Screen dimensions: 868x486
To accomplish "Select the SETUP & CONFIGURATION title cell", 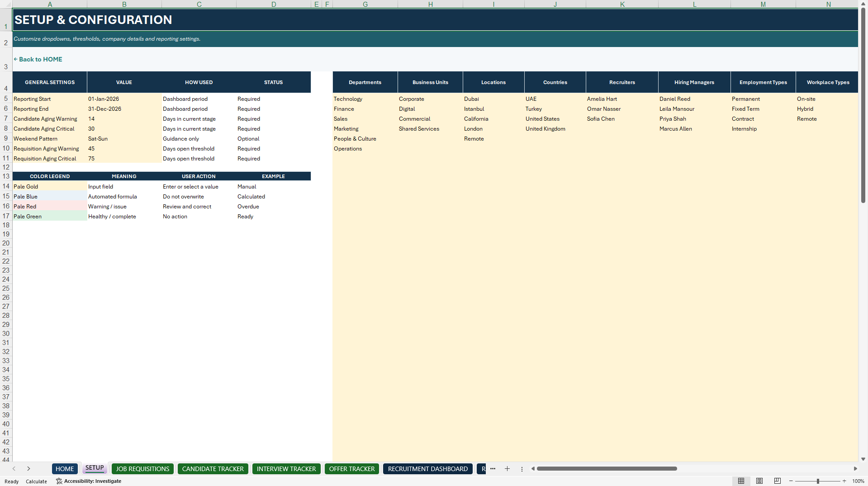I will coord(435,19).
